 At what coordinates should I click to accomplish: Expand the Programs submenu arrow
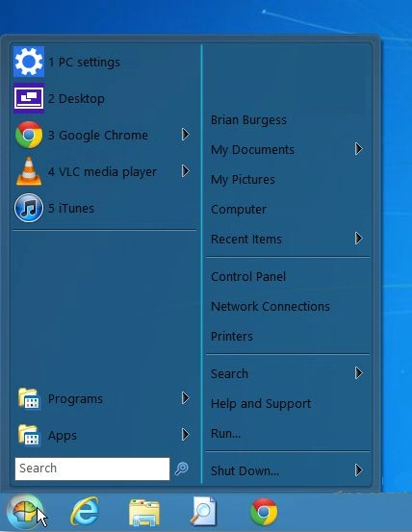185,398
